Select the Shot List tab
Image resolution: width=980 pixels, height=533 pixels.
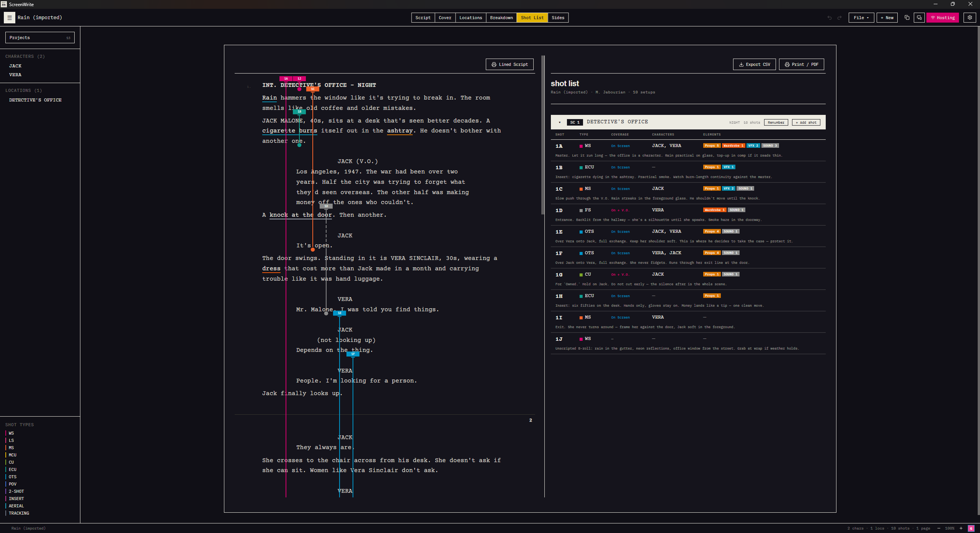532,18
